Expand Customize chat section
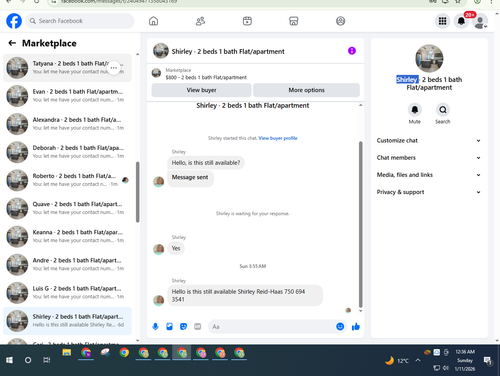500x376 pixels. (429, 141)
